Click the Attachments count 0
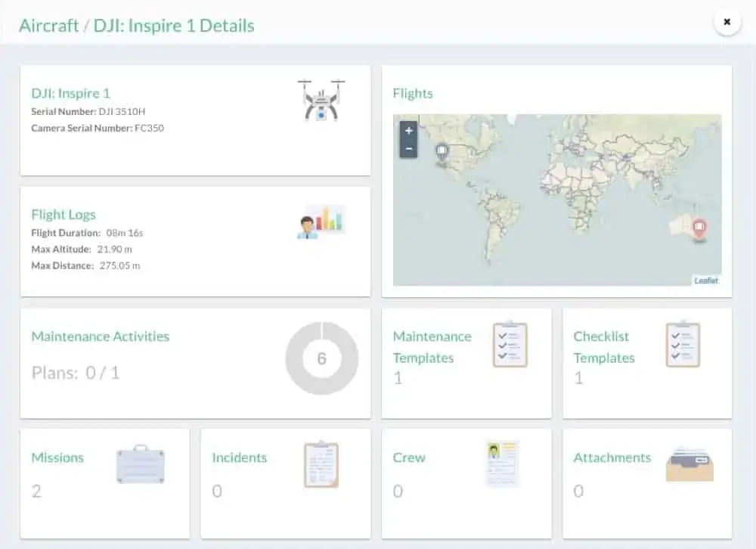The width and height of the screenshot is (756, 549). [578, 491]
